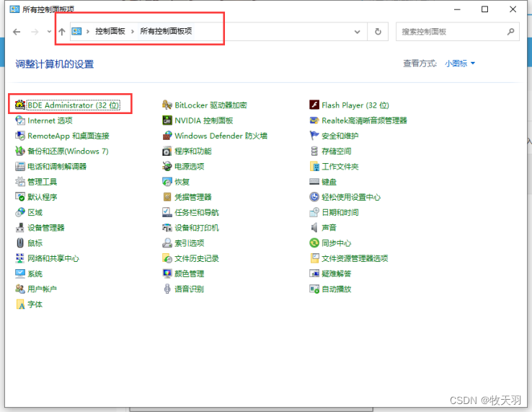Open 安全和维护 flag icon
The width and height of the screenshot is (532, 412).
point(314,136)
